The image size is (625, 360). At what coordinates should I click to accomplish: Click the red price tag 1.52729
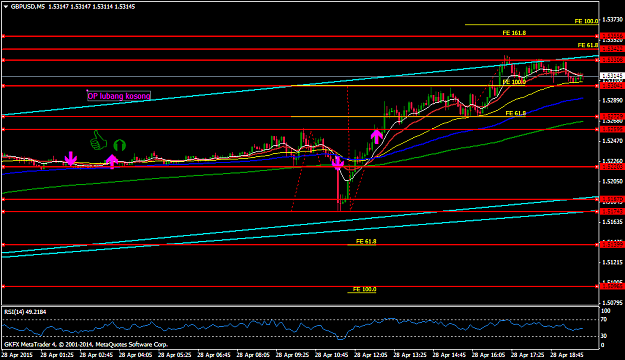(x=612, y=116)
